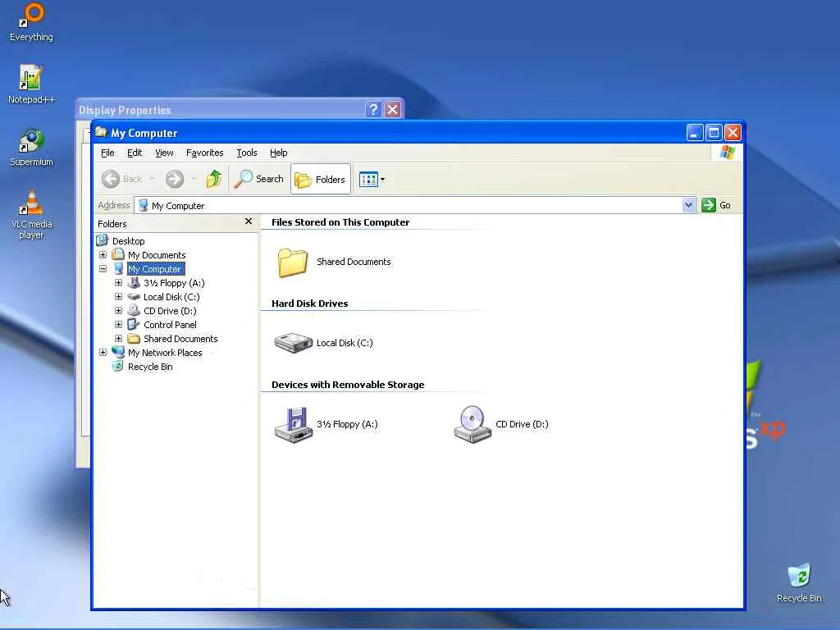The image size is (840, 630).
Task: Open the Favorites menu
Action: coord(204,153)
